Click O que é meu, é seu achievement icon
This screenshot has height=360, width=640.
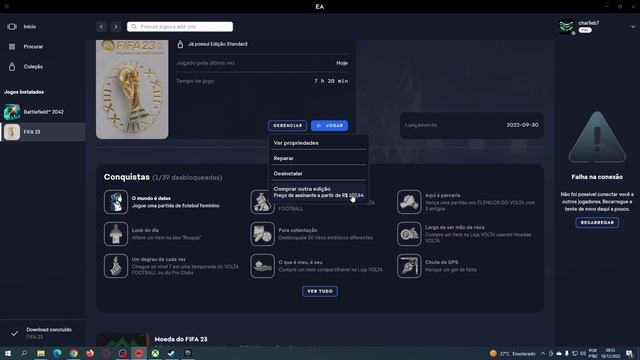tap(262, 266)
